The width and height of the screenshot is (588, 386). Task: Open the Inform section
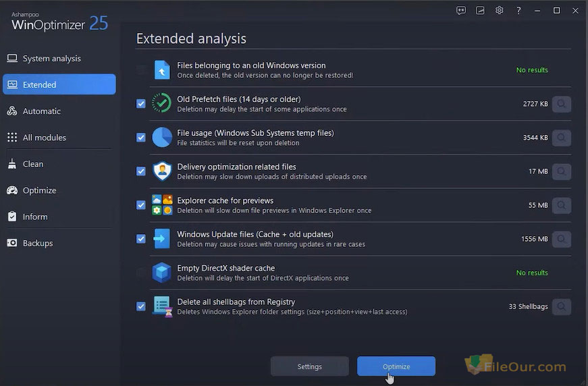tap(59, 217)
